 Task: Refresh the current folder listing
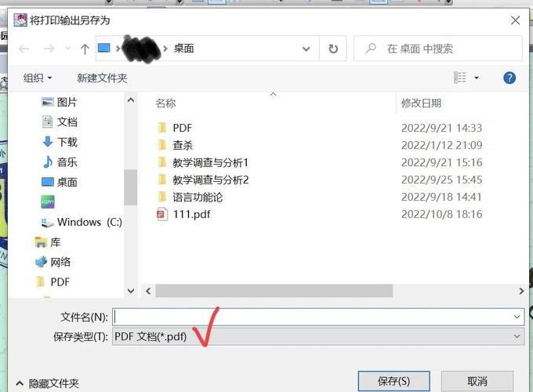[333, 49]
